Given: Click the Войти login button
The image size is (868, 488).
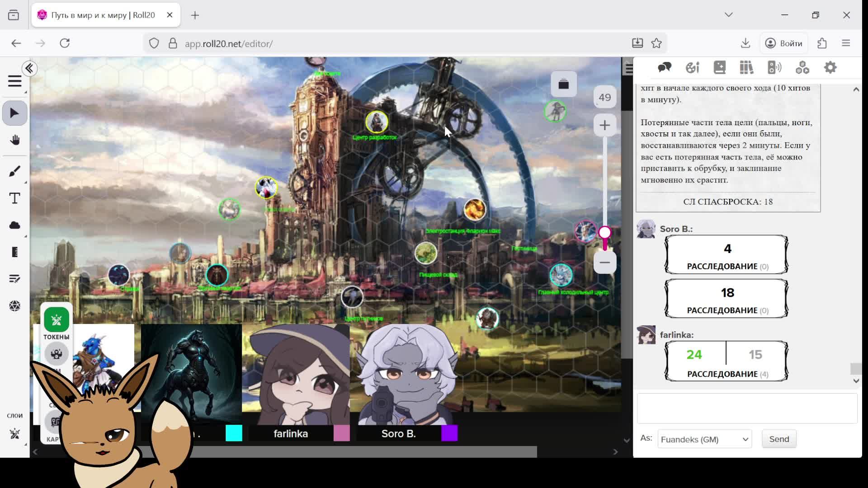Looking at the screenshot, I should (x=783, y=43).
